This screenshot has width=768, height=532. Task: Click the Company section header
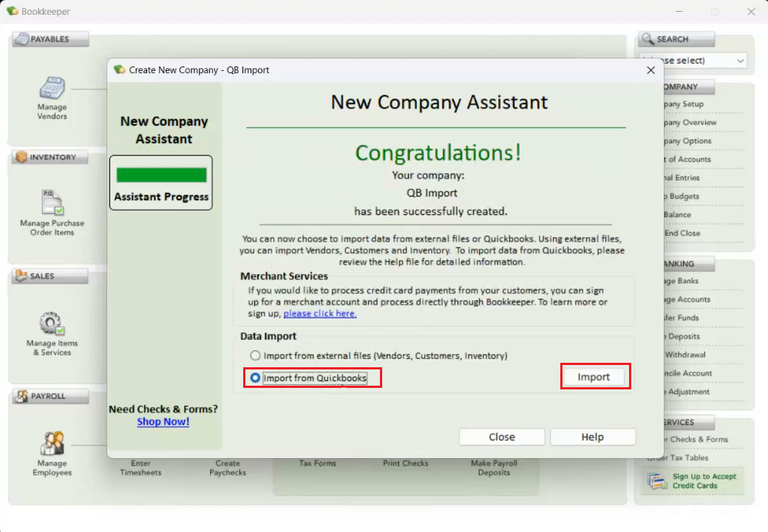689,86
